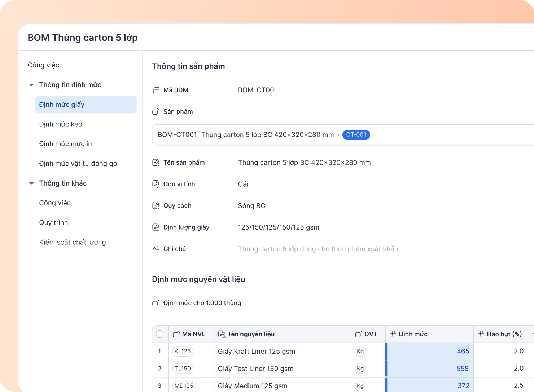
Task: Click the Tên nguyên liệu column header
Action: click(283, 334)
